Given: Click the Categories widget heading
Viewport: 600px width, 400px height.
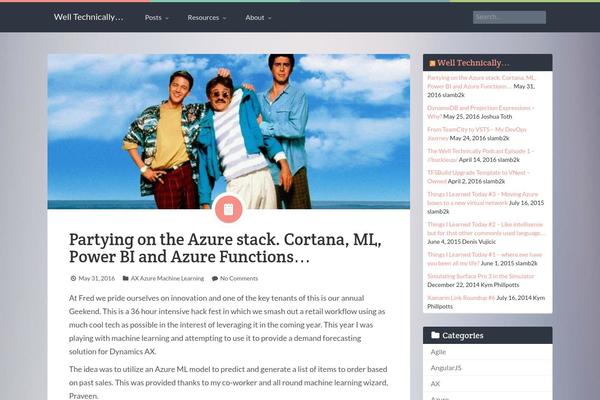Looking at the screenshot, I should 463,335.
